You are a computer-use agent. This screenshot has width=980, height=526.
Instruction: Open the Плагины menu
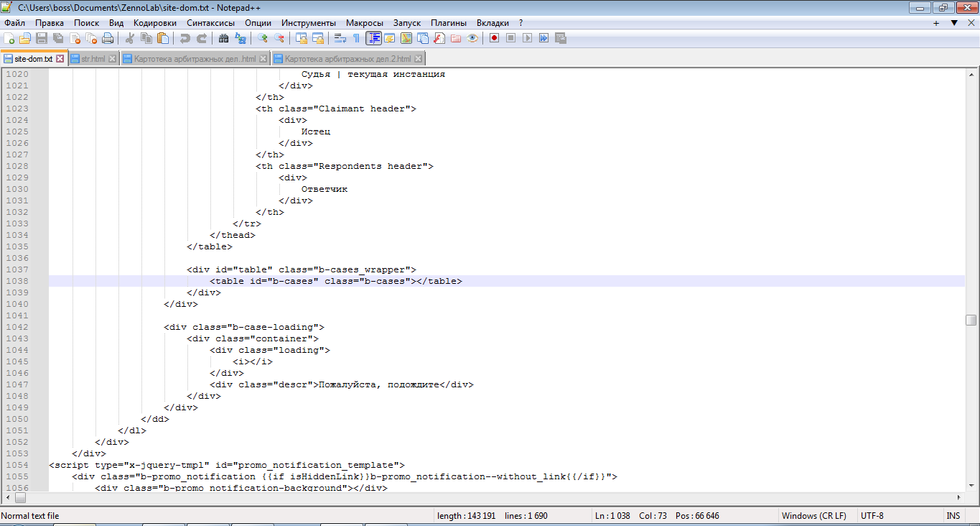coord(449,23)
